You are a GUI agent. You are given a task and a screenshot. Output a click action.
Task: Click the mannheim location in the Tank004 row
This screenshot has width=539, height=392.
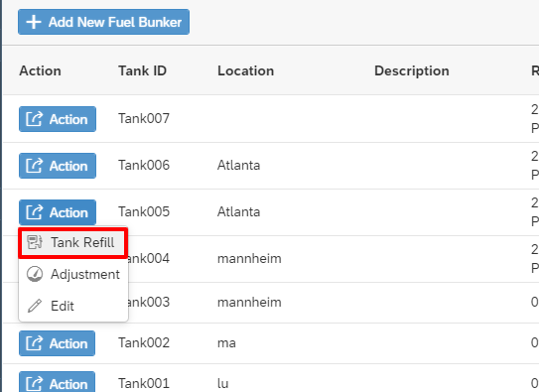pyautogui.click(x=249, y=258)
